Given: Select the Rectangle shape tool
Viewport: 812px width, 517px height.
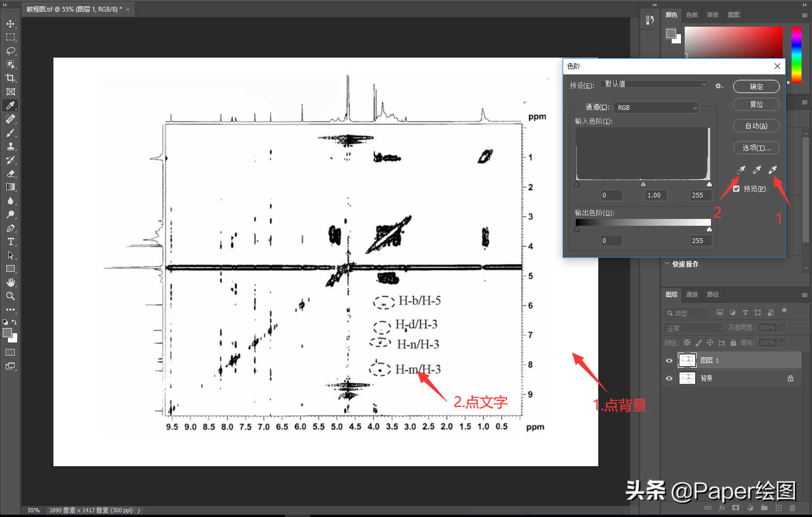Looking at the screenshot, I should click(x=10, y=269).
